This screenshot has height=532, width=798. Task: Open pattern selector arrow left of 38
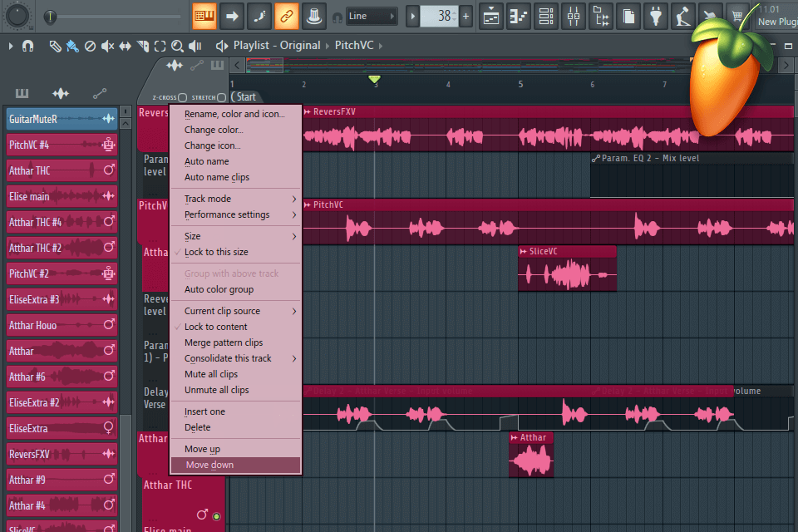point(413,17)
